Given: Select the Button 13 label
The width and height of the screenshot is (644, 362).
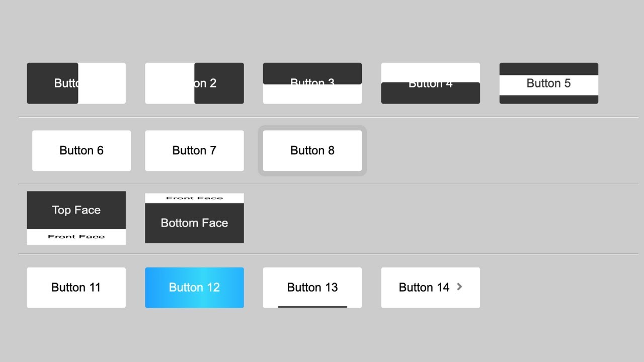Looking at the screenshot, I should (x=312, y=287).
